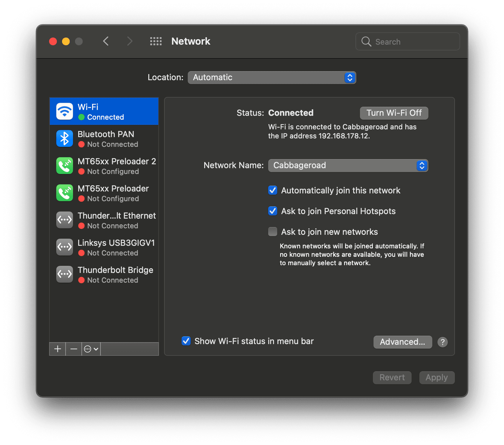The height and width of the screenshot is (445, 504).
Task: Click the Linksys USB3GIGV1 adapter icon
Action: tap(64, 247)
